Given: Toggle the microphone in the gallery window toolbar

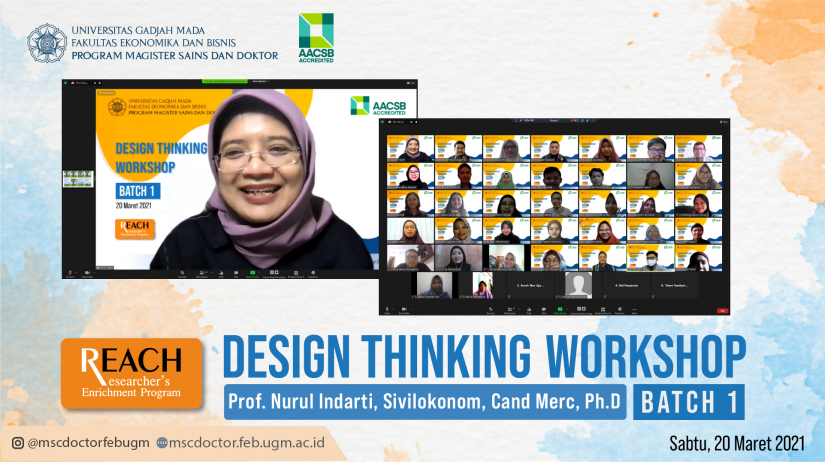Looking at the screenshot, I should tap(388, 310).
